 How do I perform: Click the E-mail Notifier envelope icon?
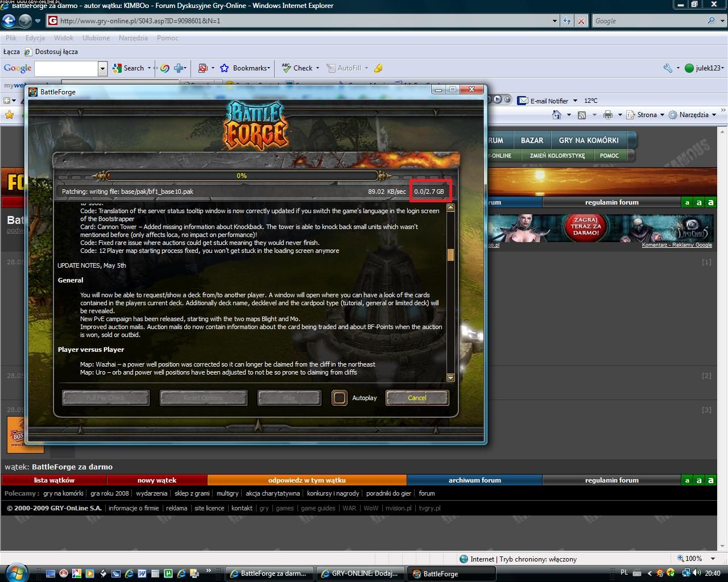click(x=523, y=101)
